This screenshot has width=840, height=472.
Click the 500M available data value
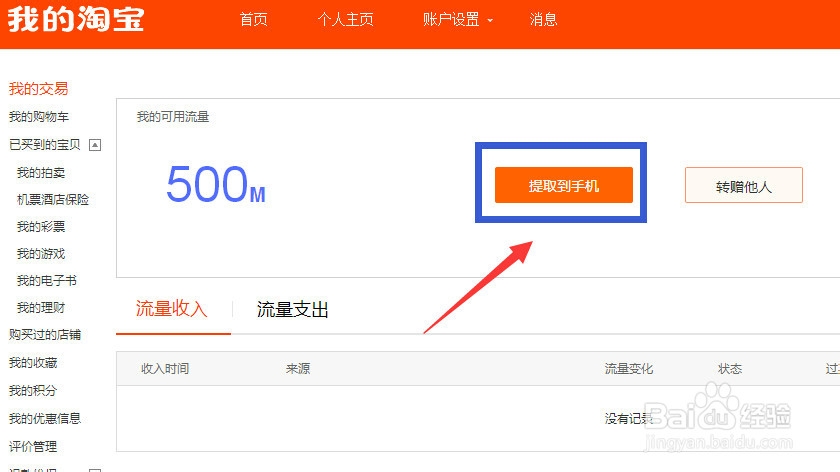tap(216, 184)
